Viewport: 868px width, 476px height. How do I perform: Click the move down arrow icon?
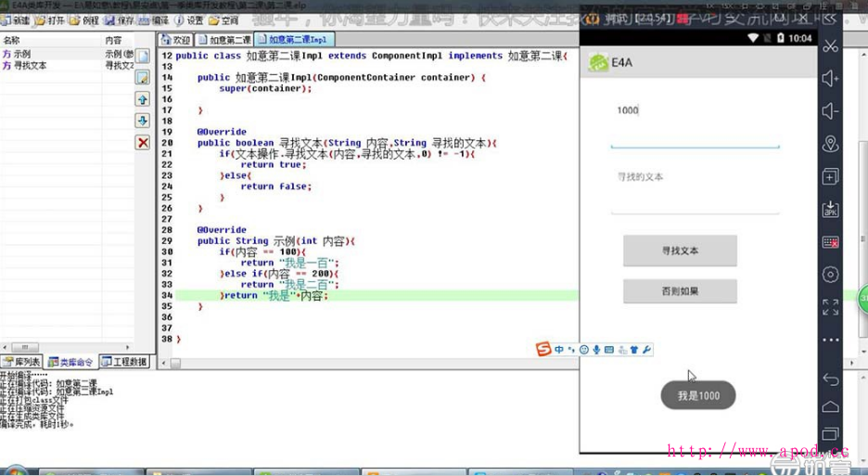click(x=143, y=121)
